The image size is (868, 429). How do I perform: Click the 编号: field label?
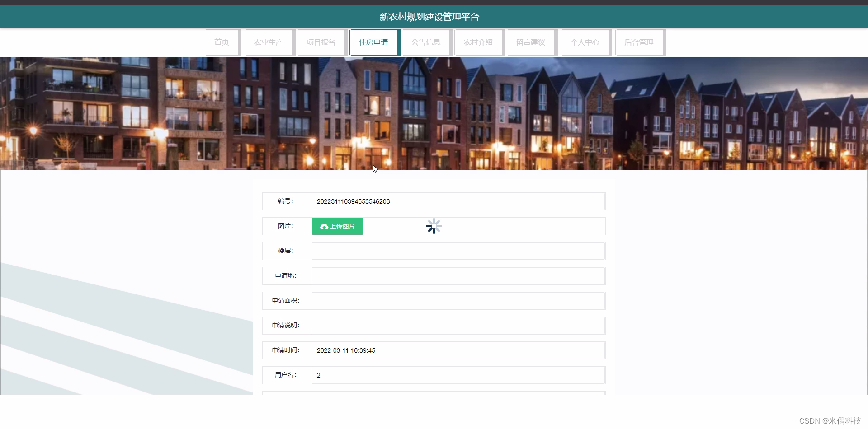coord(286,201)
